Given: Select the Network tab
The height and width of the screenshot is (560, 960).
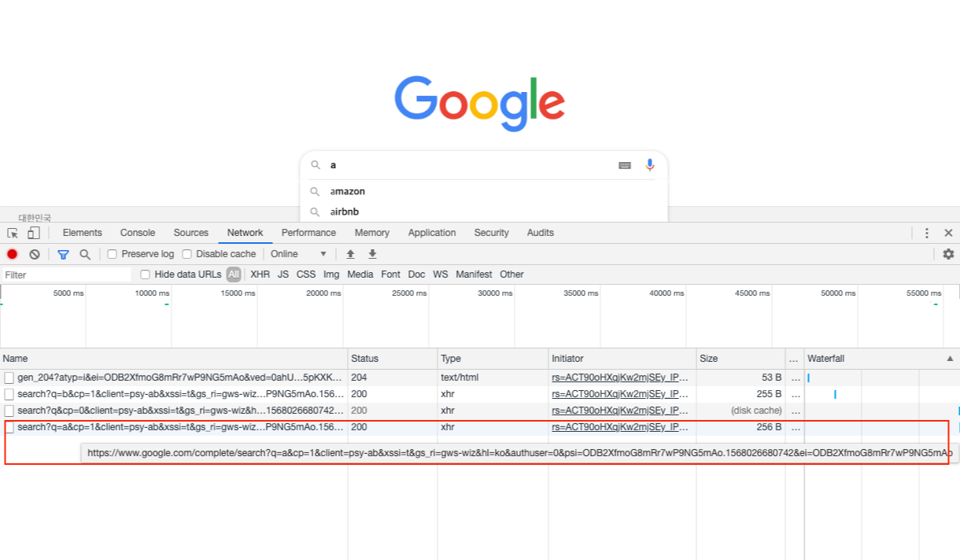Looking at the screenshot, I should tap(246, 233).
